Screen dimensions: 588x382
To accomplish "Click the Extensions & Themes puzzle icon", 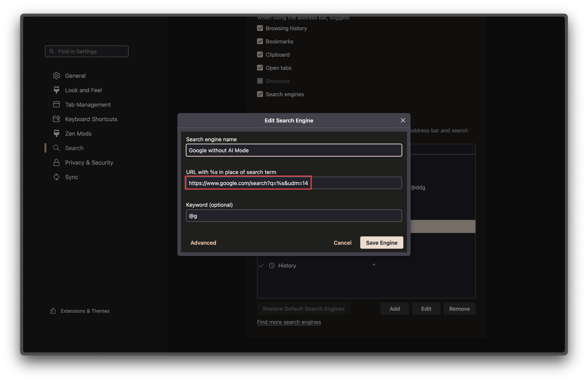I will point(53,311).
